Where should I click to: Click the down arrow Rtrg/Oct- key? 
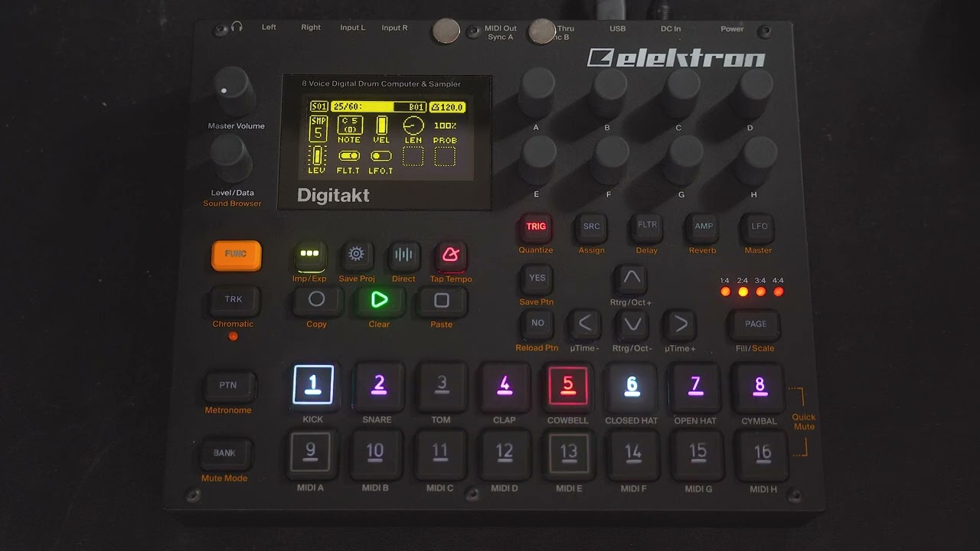632,324
